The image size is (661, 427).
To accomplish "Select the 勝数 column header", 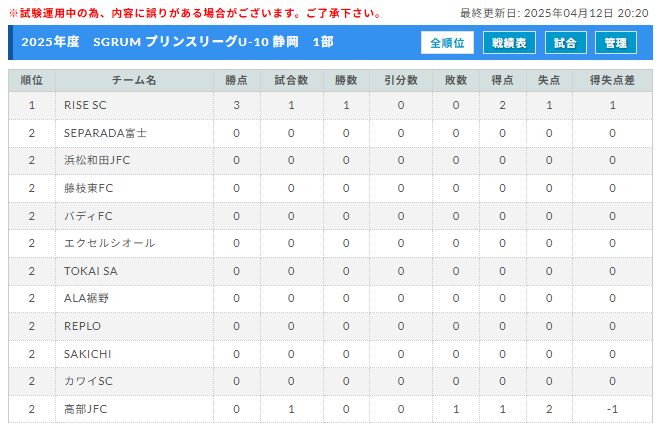I will click(x=346, y=81).
